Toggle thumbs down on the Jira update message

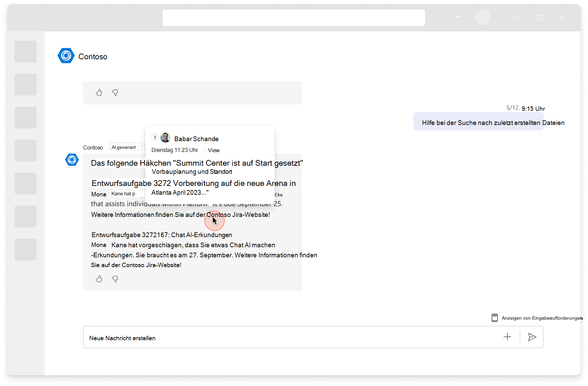115,279
